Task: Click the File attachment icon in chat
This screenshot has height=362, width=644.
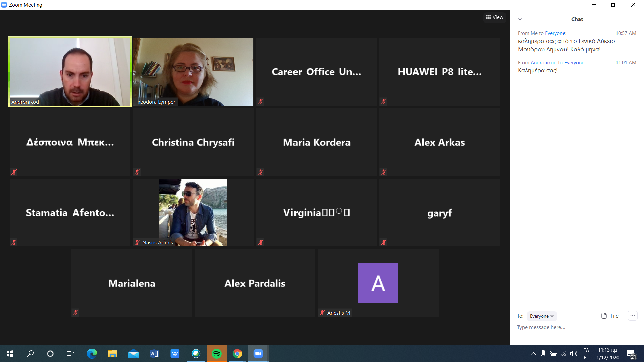Action: click(604, 316)
